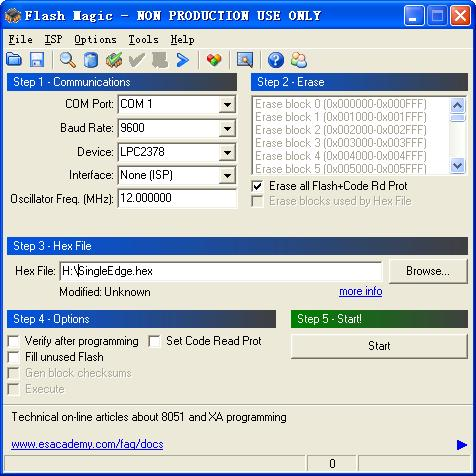Click the two people users icon
Image resolution: width=476 pixels, height=476 pixels.
coord(299,60)
